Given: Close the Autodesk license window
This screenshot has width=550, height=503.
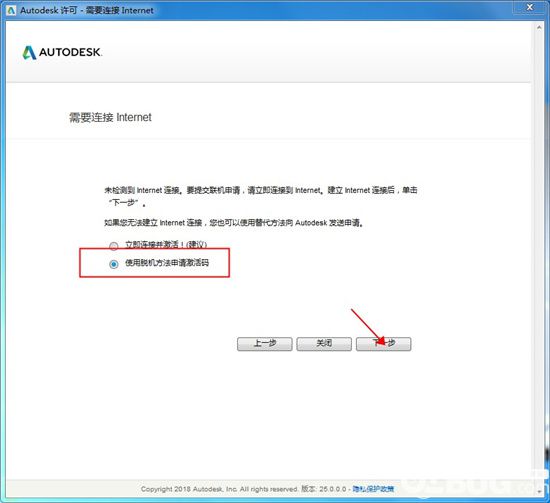Looking at the screenshot, I should pyautogui.click(x=530, y=7).
